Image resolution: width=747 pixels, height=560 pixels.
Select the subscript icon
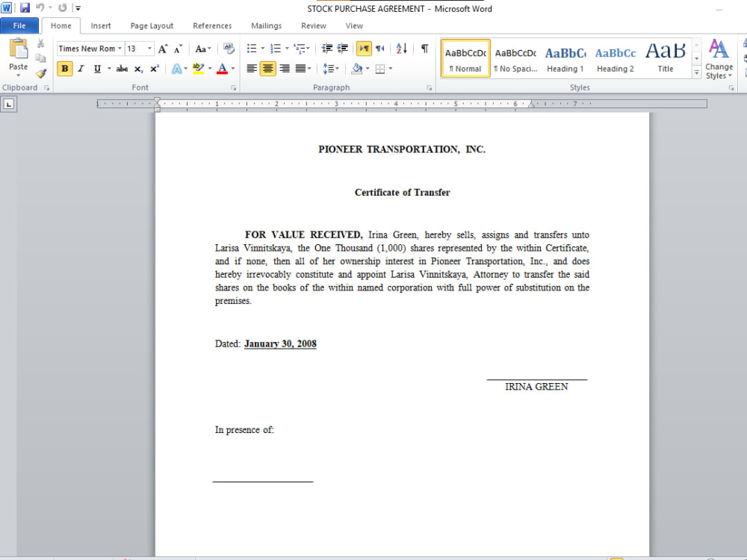click(x=138, y=68)
